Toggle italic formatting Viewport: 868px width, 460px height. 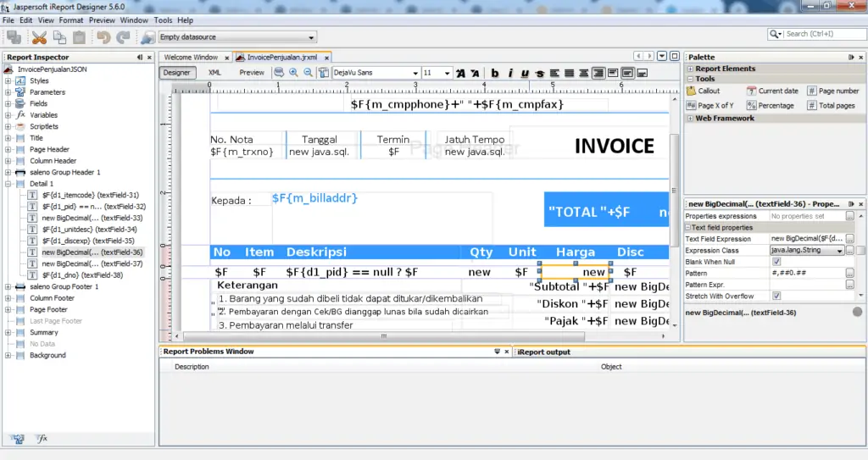(509, 73)
